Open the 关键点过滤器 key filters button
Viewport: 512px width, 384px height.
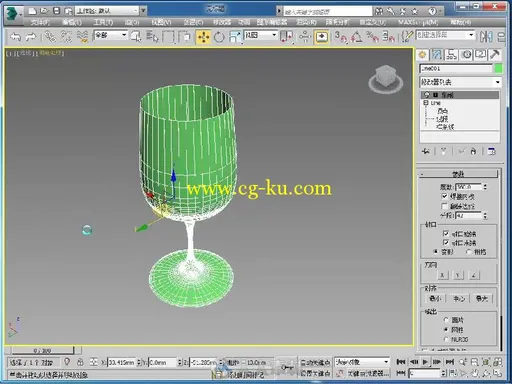coord(368,374)
